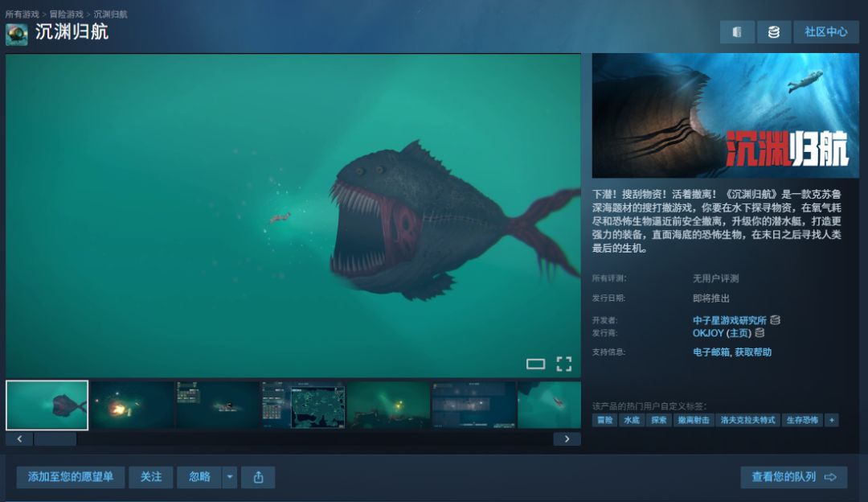Image resolution: width=868 pixels, height=502 pixels.
Task: Select the fourth thumbnail showing the map screen
Action: pyautogui.click(x=303, y=405)
